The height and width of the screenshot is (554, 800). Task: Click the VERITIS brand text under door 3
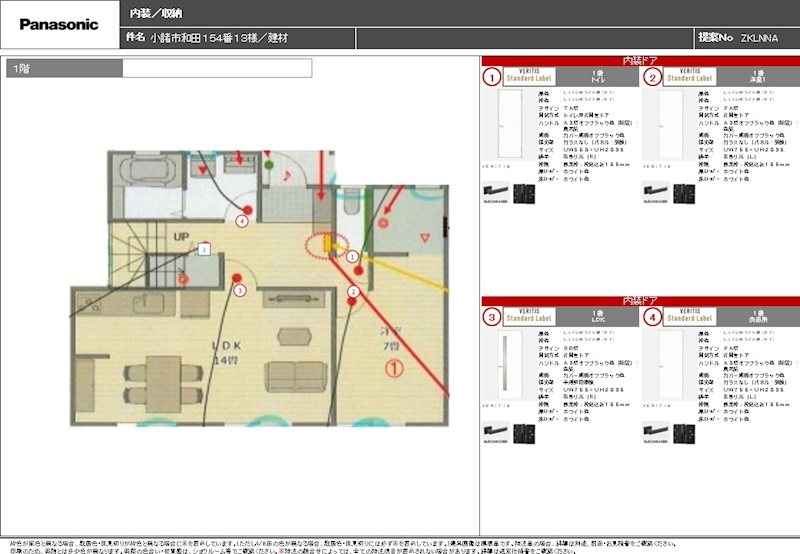pos(496,406)
